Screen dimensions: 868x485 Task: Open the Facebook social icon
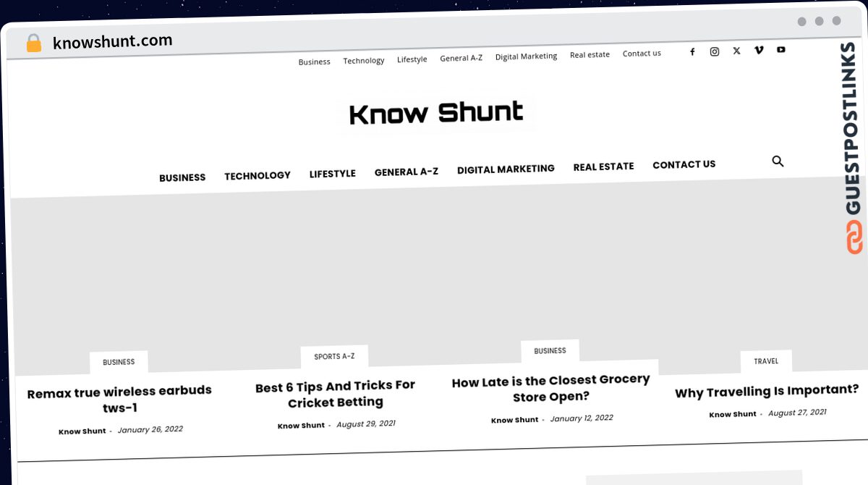tap(692, 52)
